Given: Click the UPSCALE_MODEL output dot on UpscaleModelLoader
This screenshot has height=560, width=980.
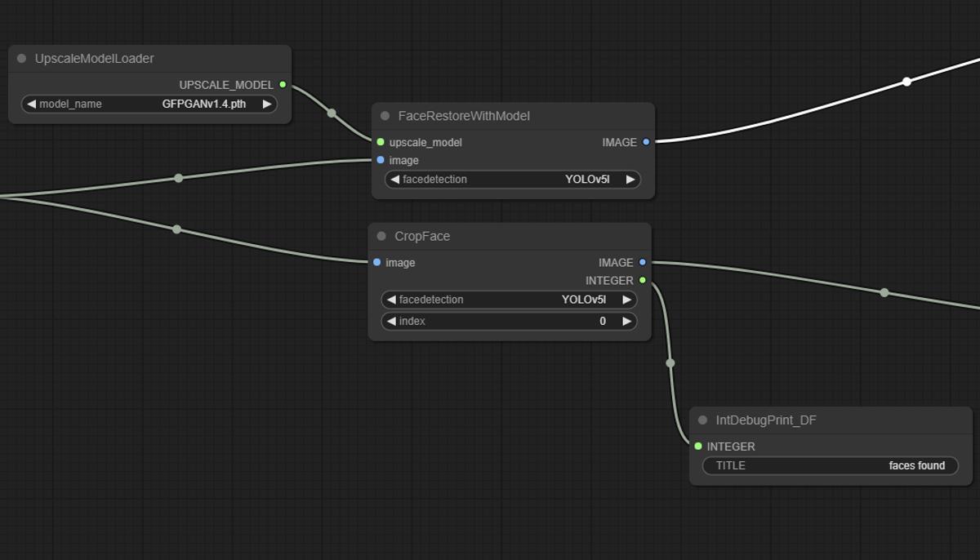Looking at the screenshot, I should 283,83.
